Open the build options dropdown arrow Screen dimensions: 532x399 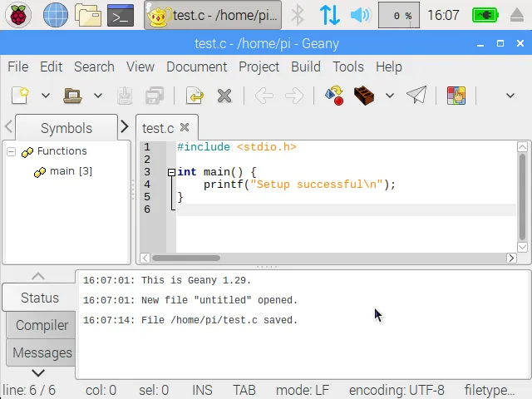coord(390,96)
